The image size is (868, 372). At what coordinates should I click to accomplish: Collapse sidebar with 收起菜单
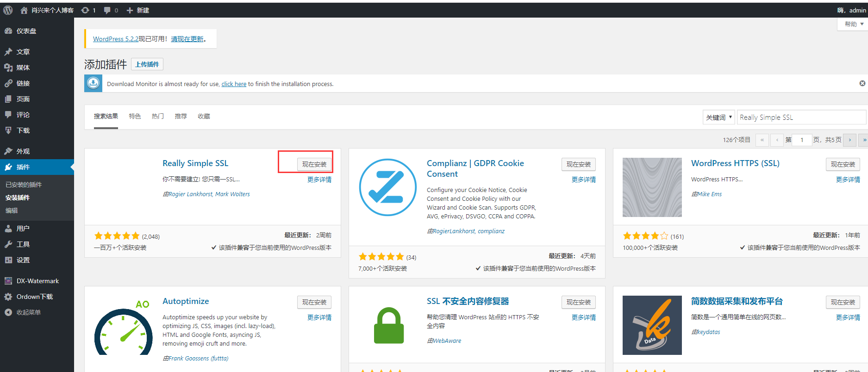37,312
